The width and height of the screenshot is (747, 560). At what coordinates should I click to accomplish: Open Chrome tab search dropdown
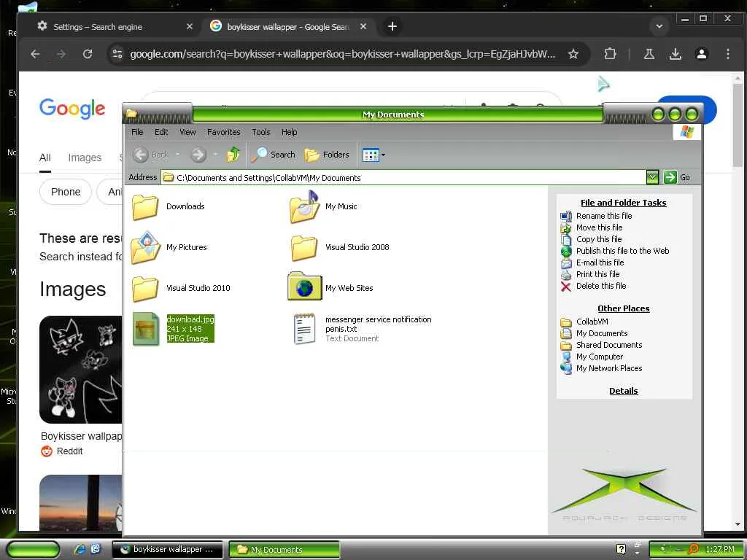point(659,27)
